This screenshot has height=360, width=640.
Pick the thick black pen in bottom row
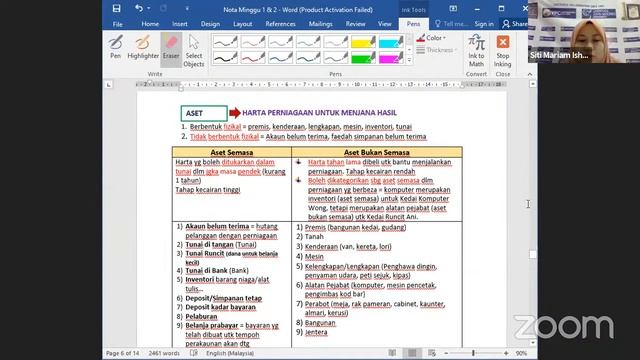(x=225, y=58)
